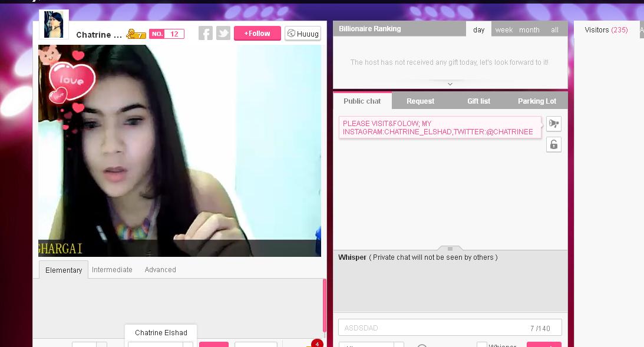
Task: Switch to the Request tab
Action: tap(420, 101)
